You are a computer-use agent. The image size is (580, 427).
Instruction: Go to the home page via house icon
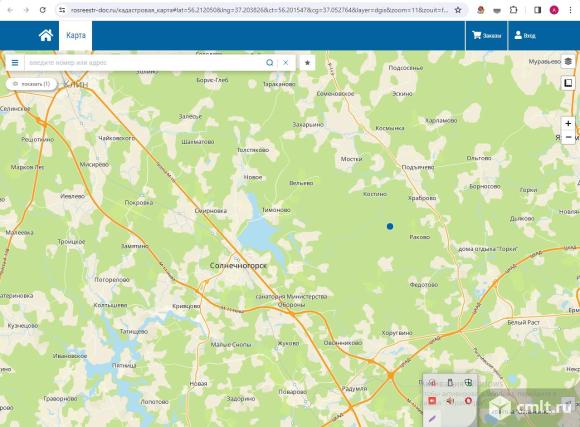coord(46,36)
